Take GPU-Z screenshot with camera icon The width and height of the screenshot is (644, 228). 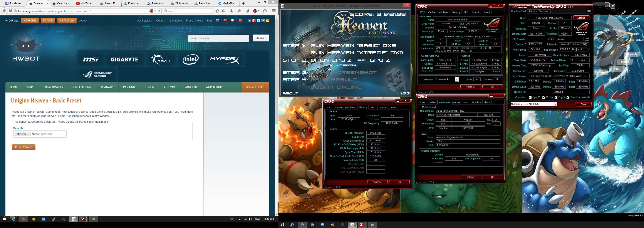point(589,11)
